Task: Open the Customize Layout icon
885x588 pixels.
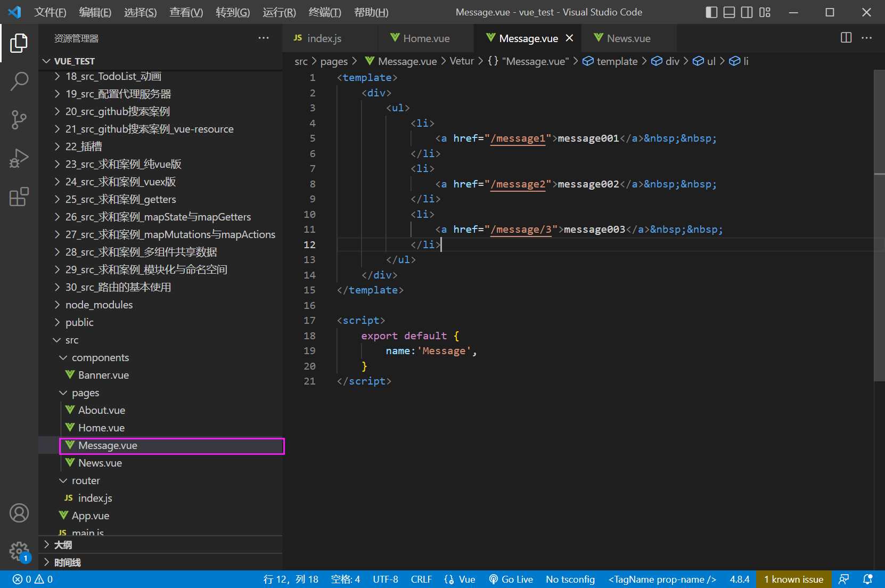Action: (x=765, y=12)
